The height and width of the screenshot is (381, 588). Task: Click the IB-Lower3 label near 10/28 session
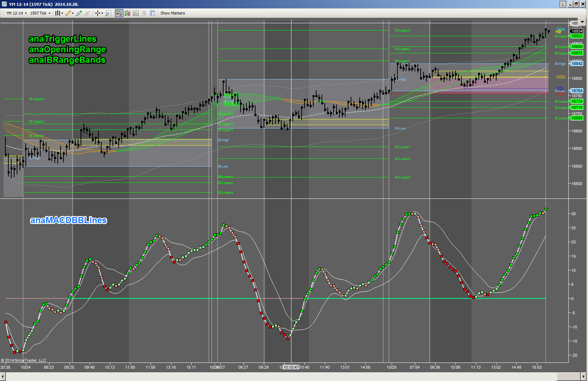(x=403, y=177)
